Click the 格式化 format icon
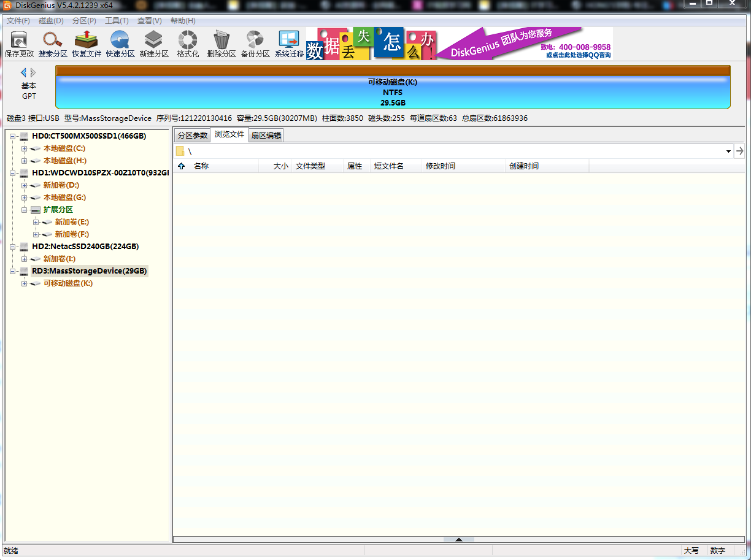Viewport: 751px width, 560px height. tap(188, 44)
